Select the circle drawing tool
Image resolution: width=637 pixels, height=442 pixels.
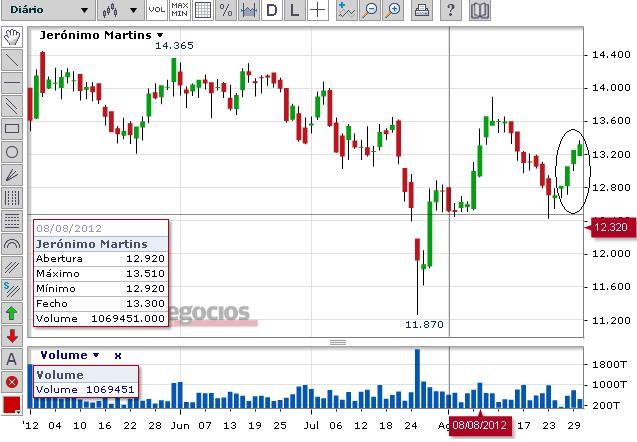tap(12, 152)
